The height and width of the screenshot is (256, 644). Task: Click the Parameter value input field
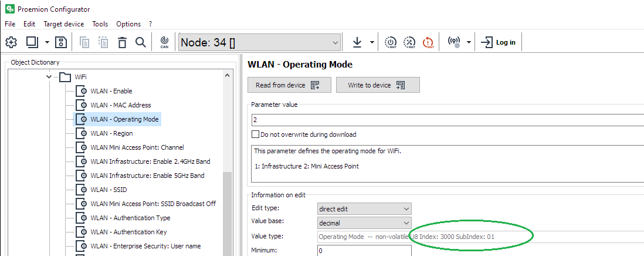(x=446, y=120)
